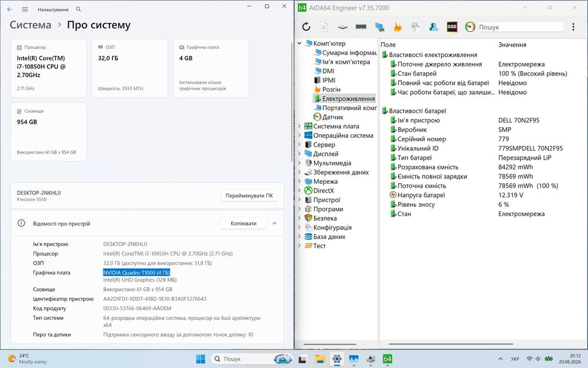
Task: Click the Wi-Fi icon in system tray
Action: [530, 359]
